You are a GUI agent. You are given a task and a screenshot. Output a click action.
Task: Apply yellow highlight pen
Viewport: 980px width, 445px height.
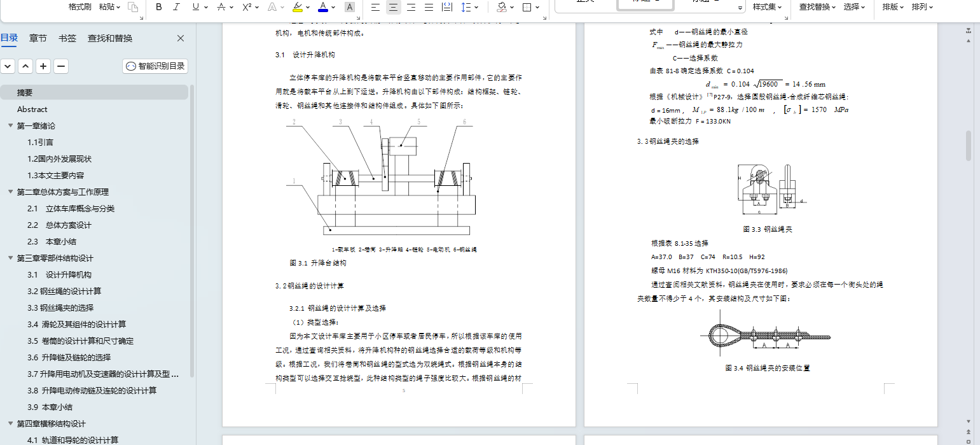pos(297,7)
